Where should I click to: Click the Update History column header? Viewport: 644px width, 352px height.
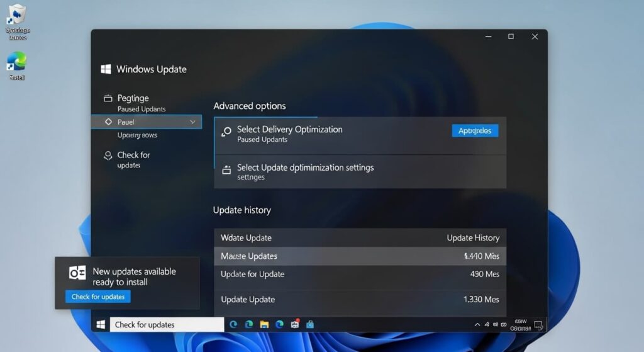(x=473, y=237)
